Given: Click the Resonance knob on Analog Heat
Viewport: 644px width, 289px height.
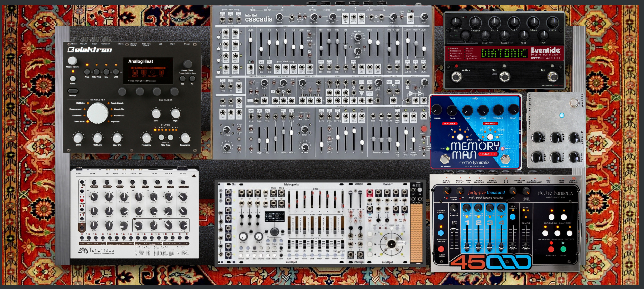Looking at the screenshot, I should pyautogui.click(x=185, y=138).
